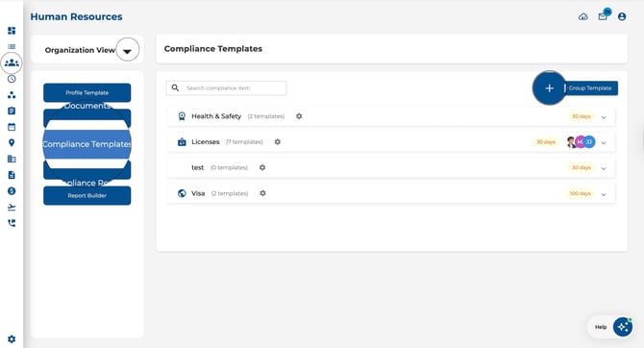Open Visa group settings gear
This screenshot has height=348, width=644.
coord(262,193)
